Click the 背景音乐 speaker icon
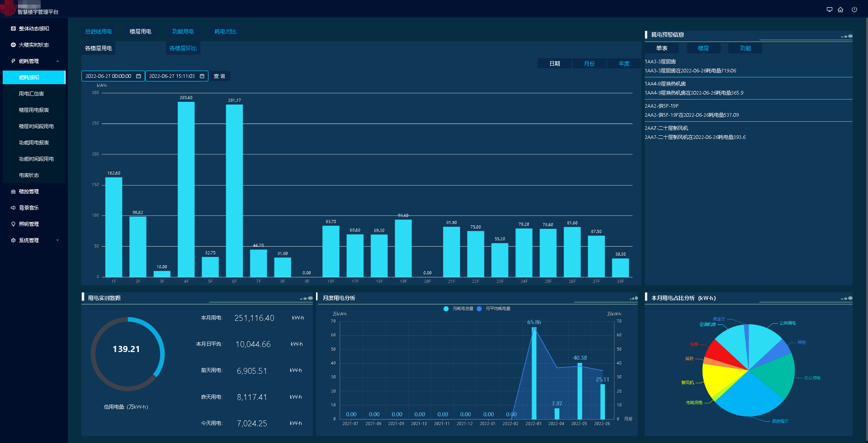 click(x=13, y=208)
